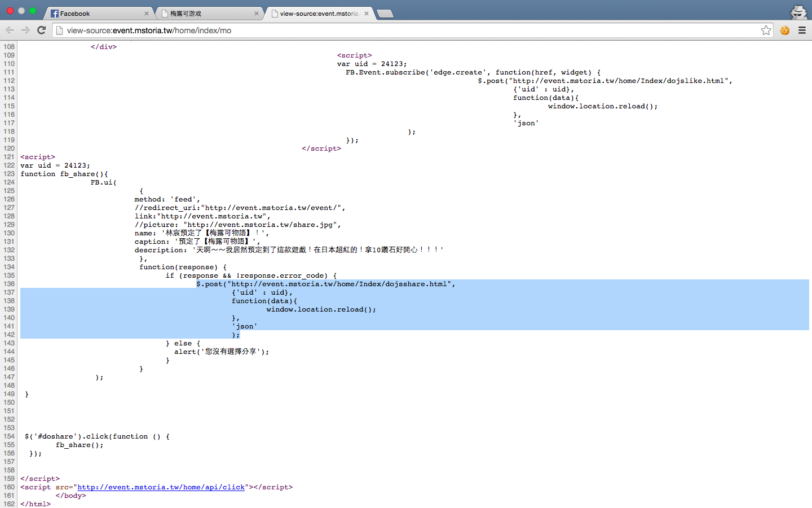Click the closing </html> tag

click(36, 504)
